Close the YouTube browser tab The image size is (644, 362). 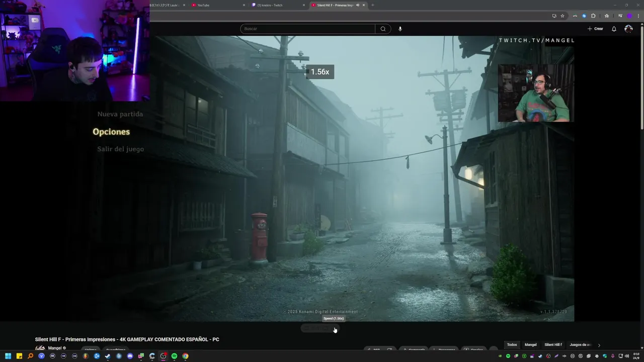tap(244, 5)
